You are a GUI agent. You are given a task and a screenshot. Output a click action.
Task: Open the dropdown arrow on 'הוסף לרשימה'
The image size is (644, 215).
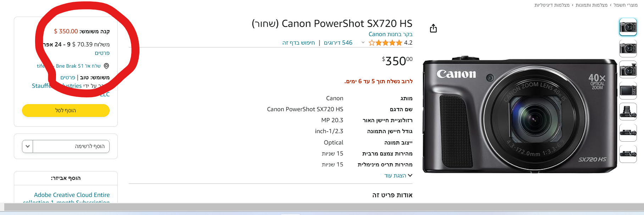28,146
